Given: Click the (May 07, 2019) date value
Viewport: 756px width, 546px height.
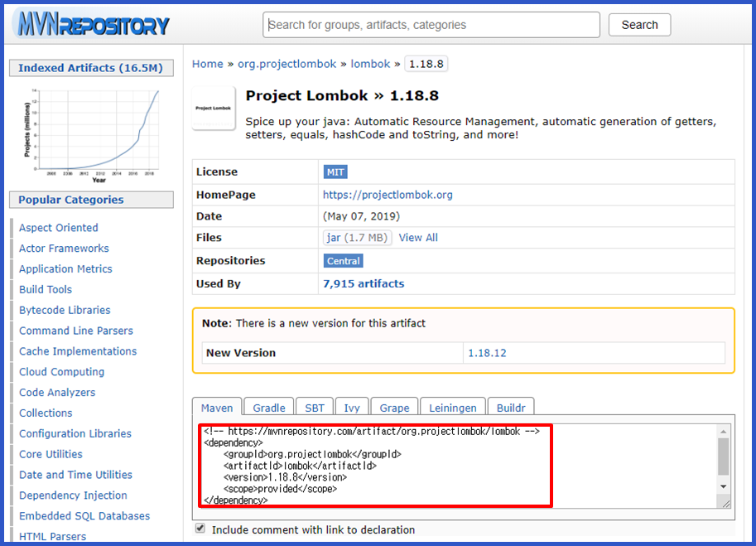Looking at the screenshot, I should tap(362, 216).
